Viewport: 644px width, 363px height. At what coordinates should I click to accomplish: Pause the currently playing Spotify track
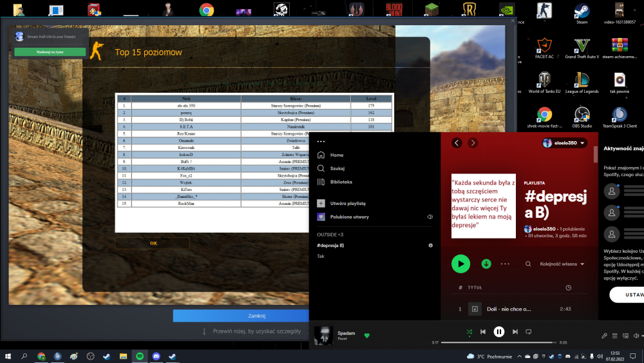pyautogui.click(x=498, y=332)
